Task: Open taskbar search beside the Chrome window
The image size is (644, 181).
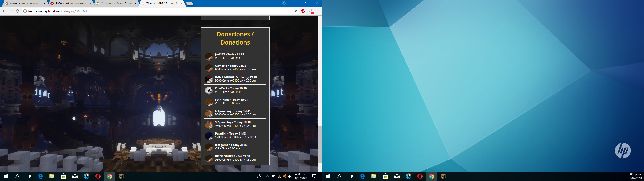Action: coord(17,176)
